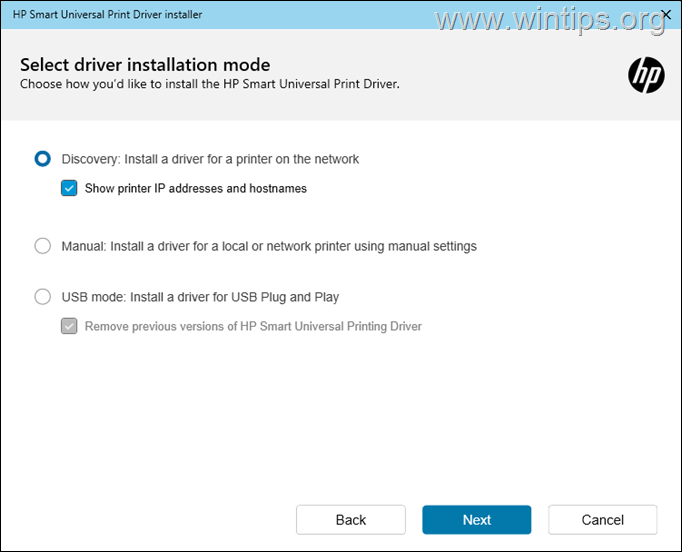The height and width of the screenshot is (552, 682).
Task: Proceed with the Next button
Action: (x=477, y=520)
